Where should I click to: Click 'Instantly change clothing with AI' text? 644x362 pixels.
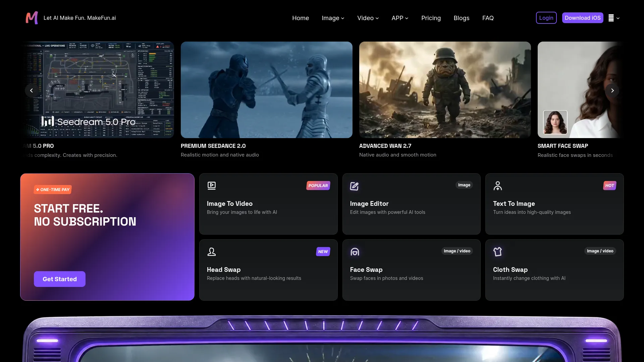tap(529, 278)
